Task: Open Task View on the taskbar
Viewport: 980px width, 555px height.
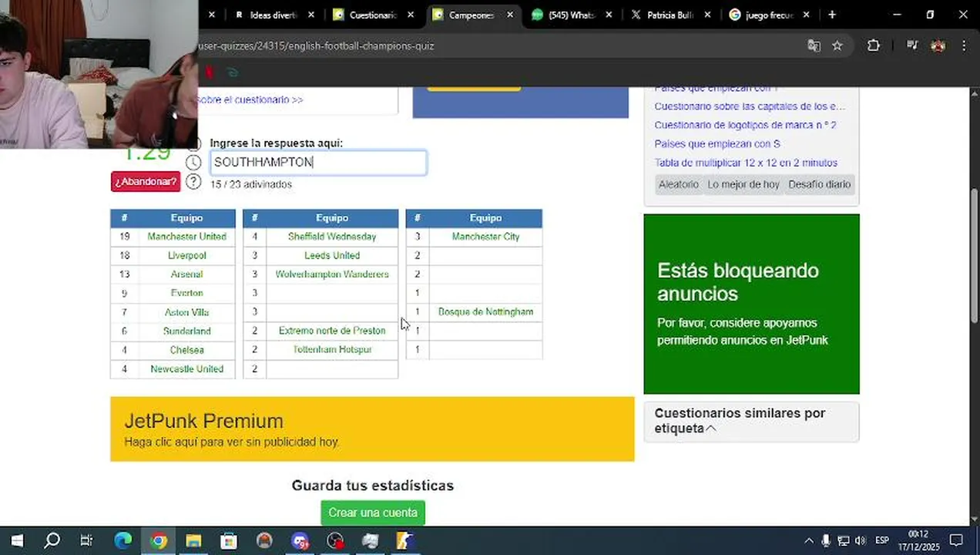Action: (86, 540)
